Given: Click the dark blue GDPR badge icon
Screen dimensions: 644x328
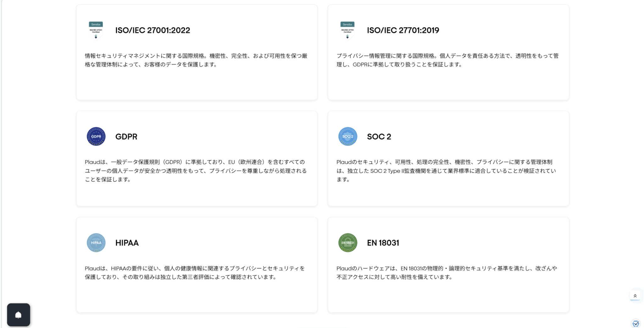Looking at the screenshot, I should (96, 136).
